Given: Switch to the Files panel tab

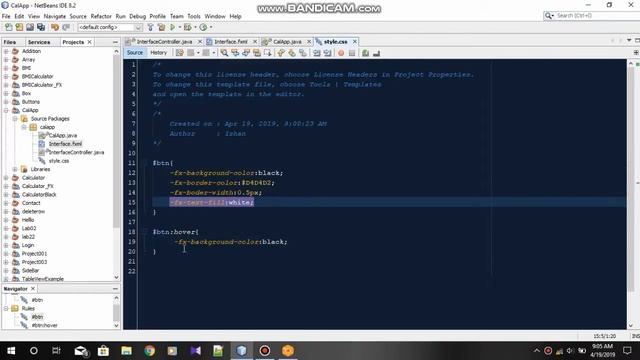Looking at the screenshot, I should coord(10,42).
